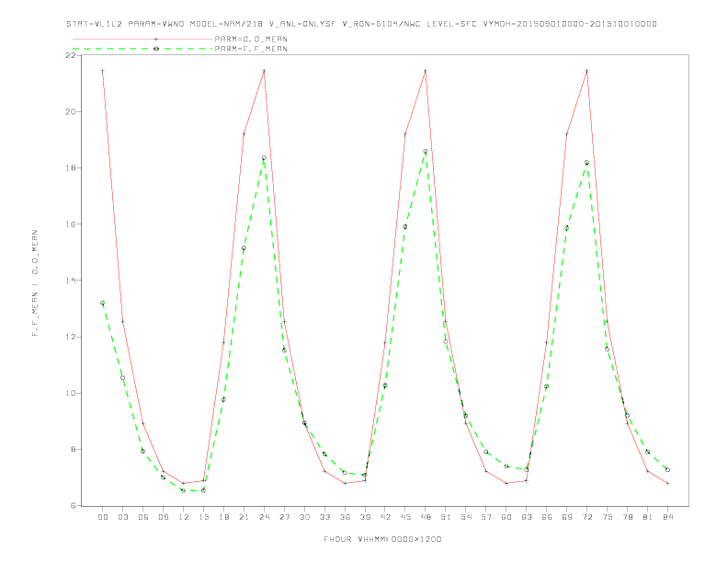Click the 51 hour label on horizontal axis
Viewport: 728px width, 563px height.
click(x=446, y=517)
